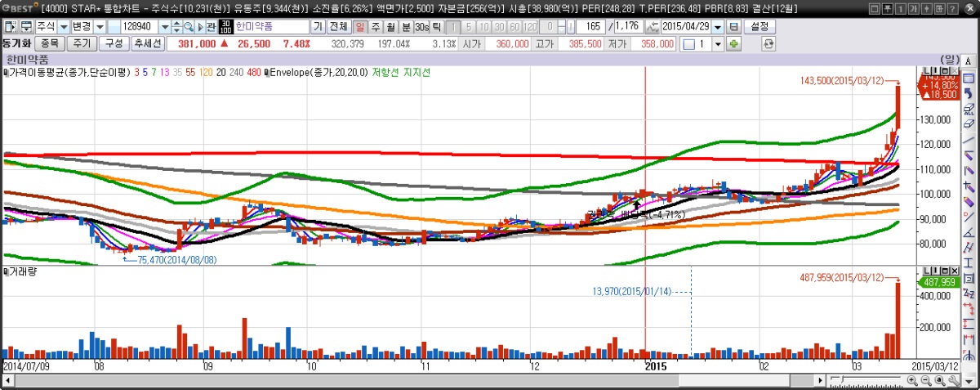Select the 120 interval toggle
The width and height of the screenshot is (980, 390).
530,26
